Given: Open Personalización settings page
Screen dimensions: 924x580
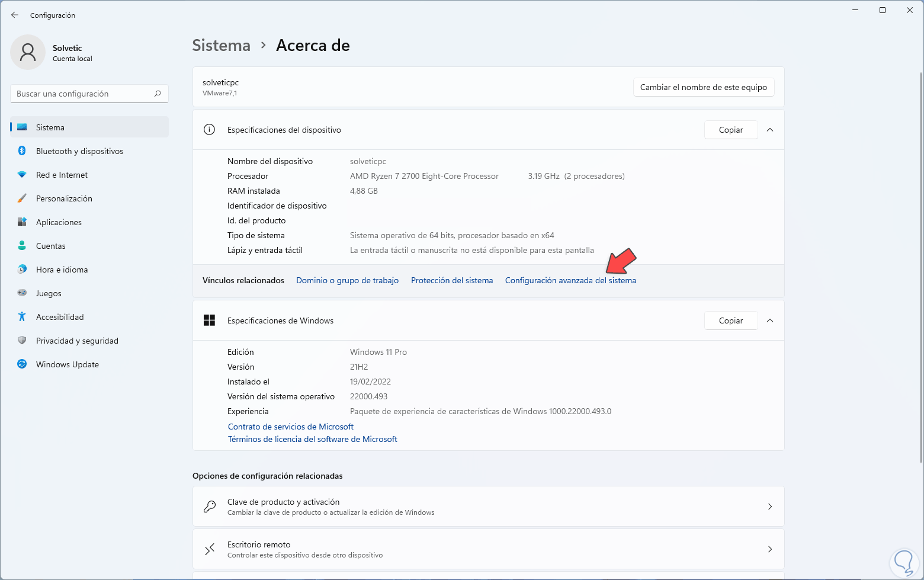Looking at the screenshot, I should [89, 198].
